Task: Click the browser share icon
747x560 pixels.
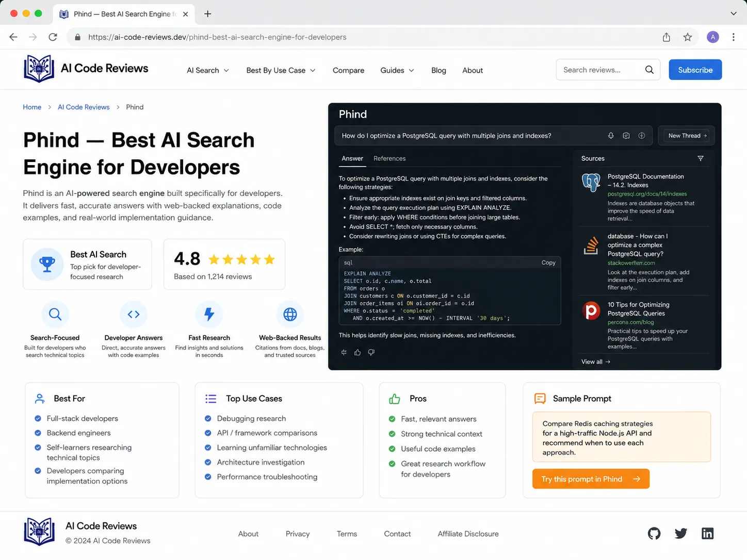Action: [x=667, y=37]
